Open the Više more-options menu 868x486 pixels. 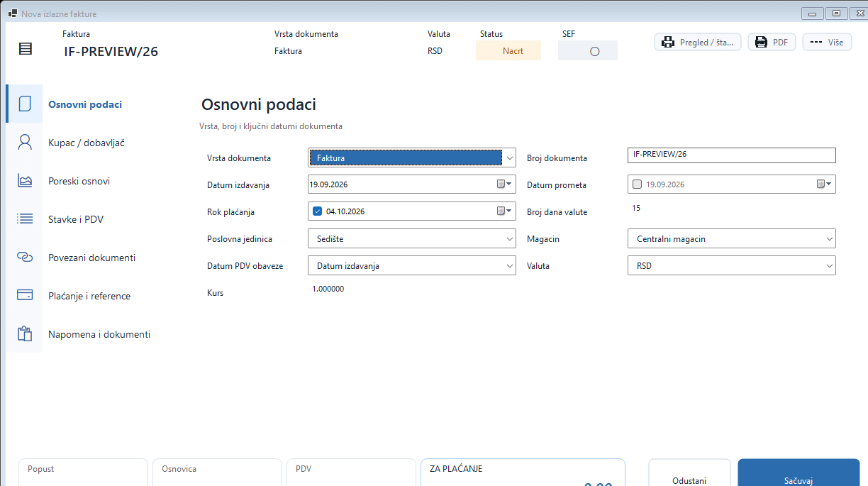tap(827, 43)
